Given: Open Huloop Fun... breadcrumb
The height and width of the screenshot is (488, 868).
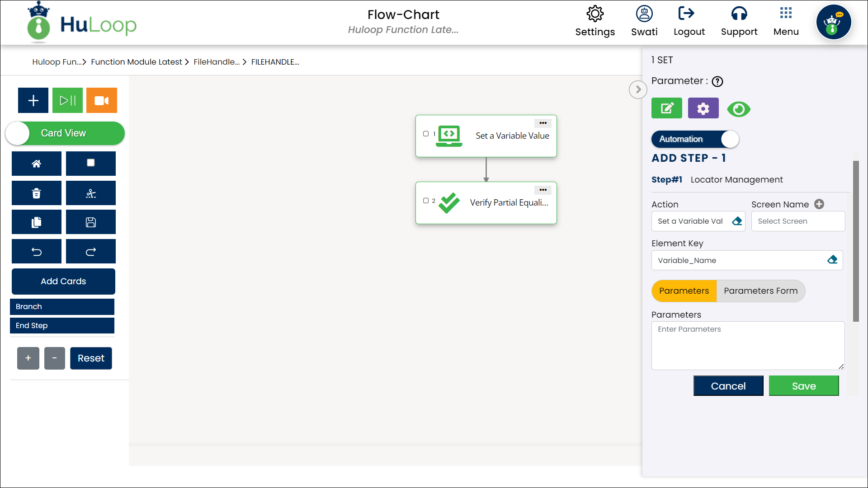Looking at the screenshot, I should pyautogui.click(x=57, y=62).
